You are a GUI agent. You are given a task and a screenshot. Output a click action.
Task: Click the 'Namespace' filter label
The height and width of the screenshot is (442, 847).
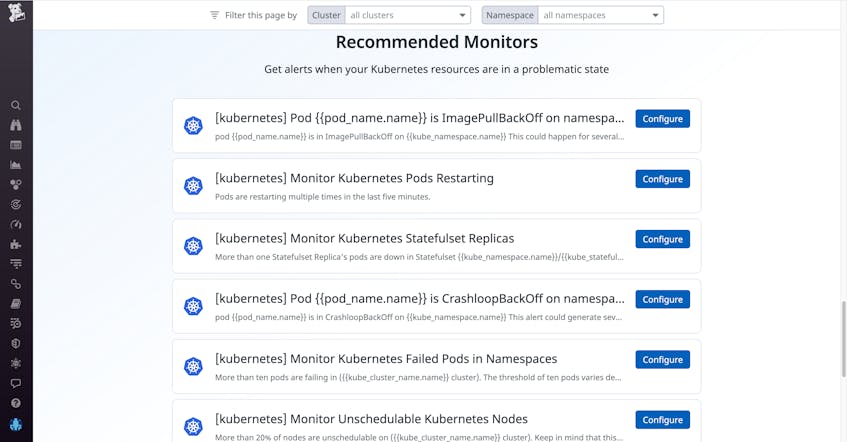pos(510,15)
